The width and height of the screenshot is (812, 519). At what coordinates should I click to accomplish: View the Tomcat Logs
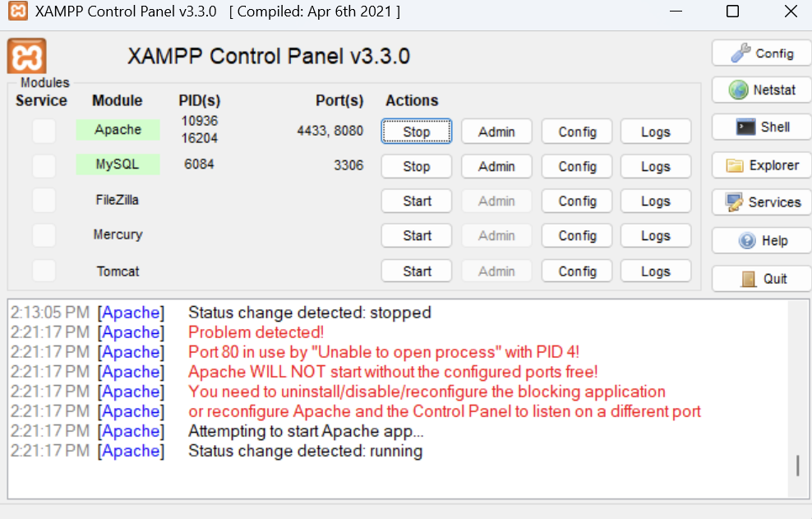(655, 271)
